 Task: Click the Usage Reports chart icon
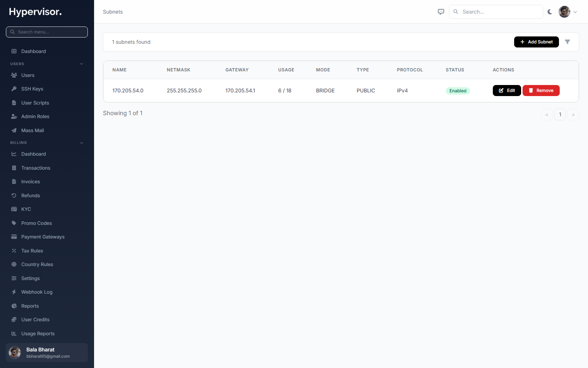tap(14, 333)
